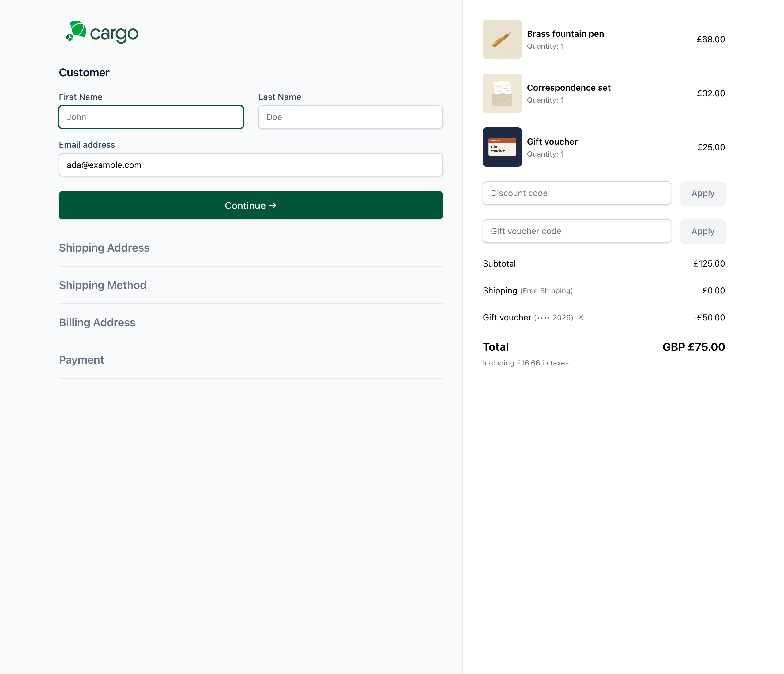This screenshot has width=784, height=674.
Task: Click the £68.00 price
Action: pos(710,39)
